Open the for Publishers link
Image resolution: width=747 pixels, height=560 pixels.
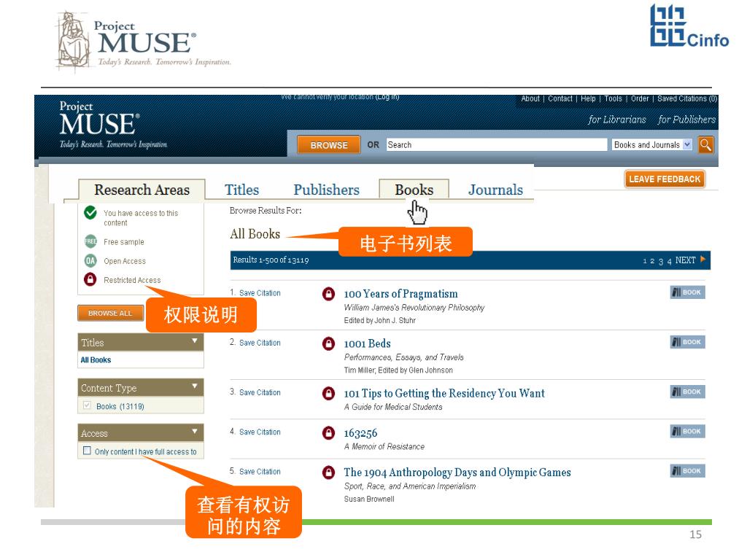click(686, 120)
